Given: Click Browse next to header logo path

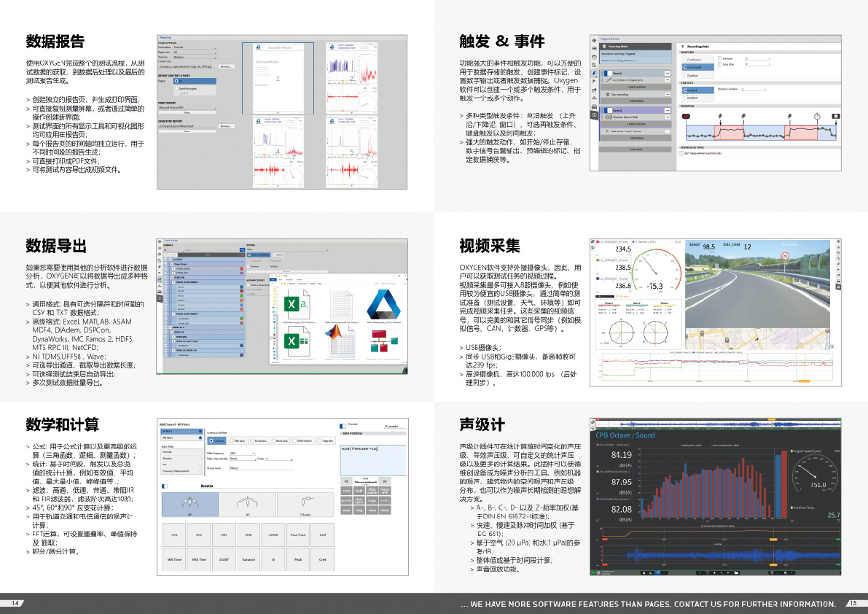Looking at the screenshot, I should 227,66.
